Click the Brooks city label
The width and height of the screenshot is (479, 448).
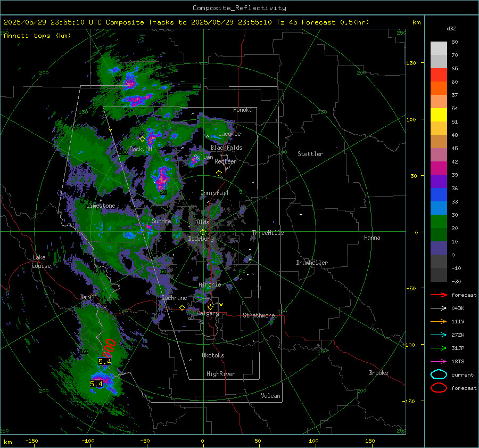tap(378, 373)
